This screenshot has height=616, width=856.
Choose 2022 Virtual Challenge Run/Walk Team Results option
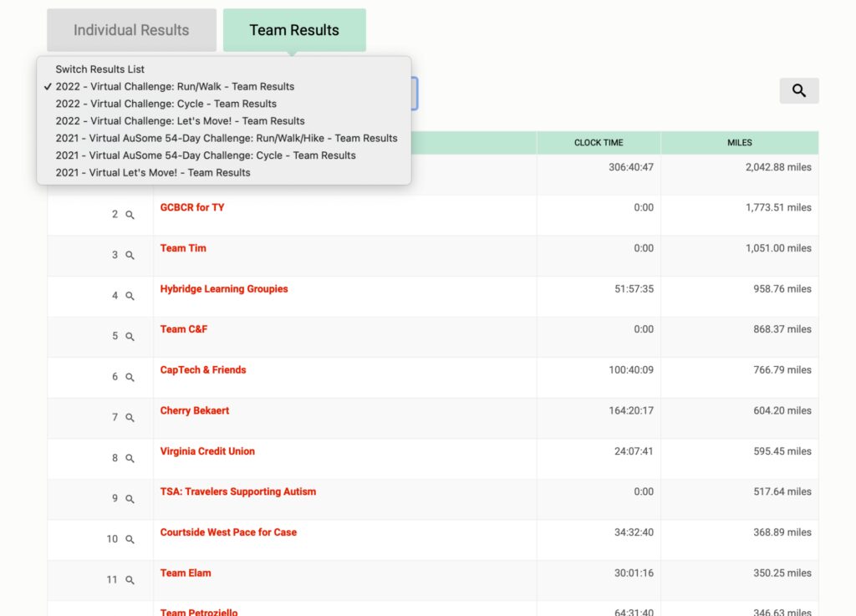pyautogui.click(x=224, y=87)
